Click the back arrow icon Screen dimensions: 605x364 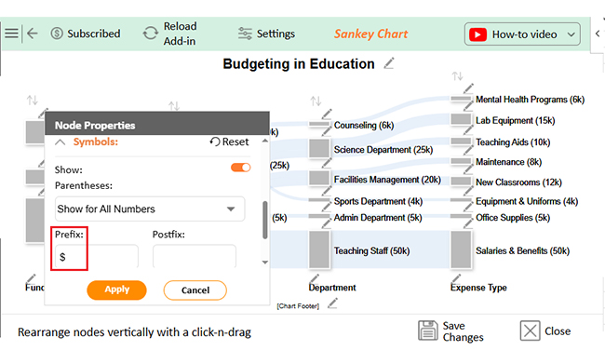[33, 34]
